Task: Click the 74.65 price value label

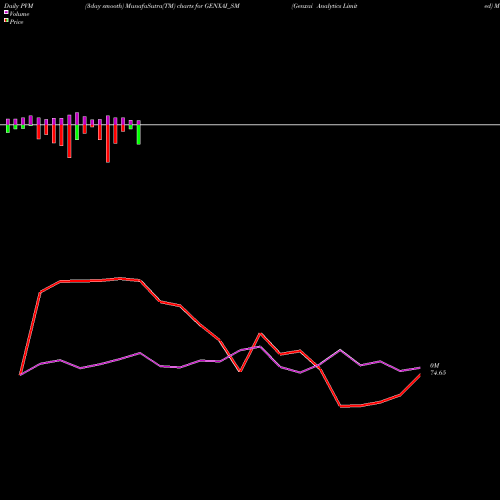Action: point(438,373)
